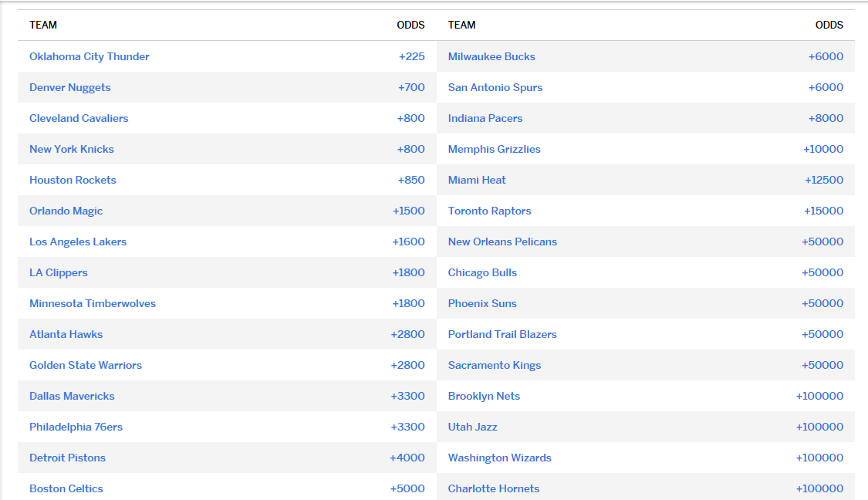The width and height of the screenshot is (868, 500).
Task: Select Cleveland Cavaliers in the table
Action: pos(79,118)
